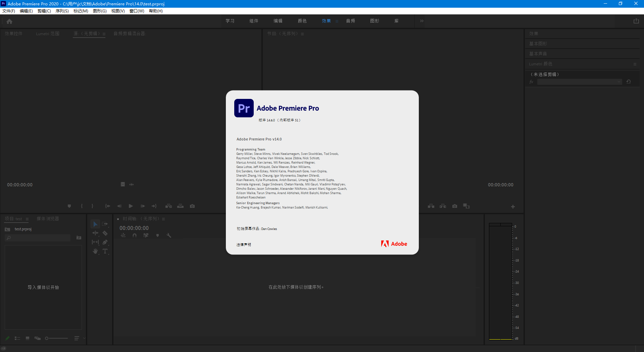The height and width of the screenshot is (352, 644).
Task: Select the Slip tool
Action: pyautogui.click(x=95, y=242)
